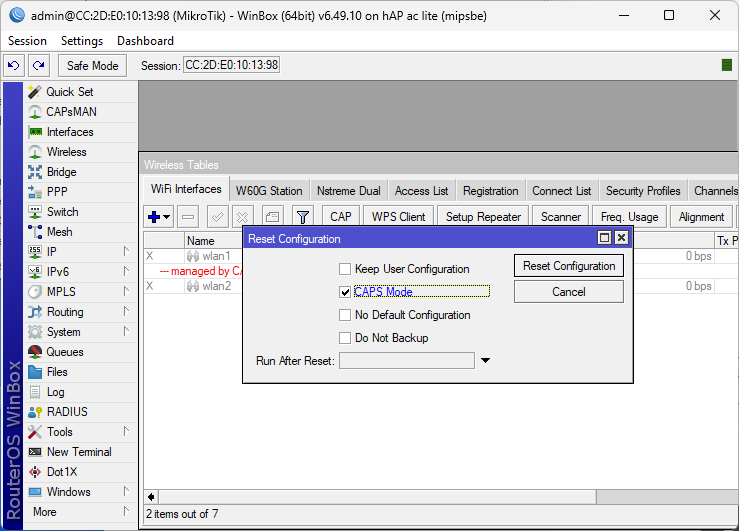Expand the IP submenu
Viewport: 739px width, 531px height.
point(126,252)
